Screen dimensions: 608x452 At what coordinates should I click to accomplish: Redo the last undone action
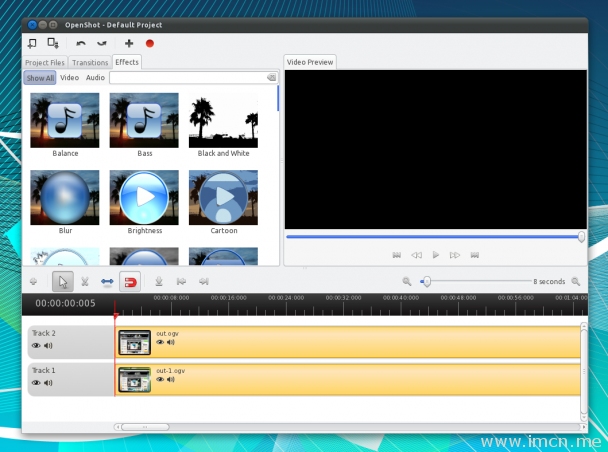point(102,43)
